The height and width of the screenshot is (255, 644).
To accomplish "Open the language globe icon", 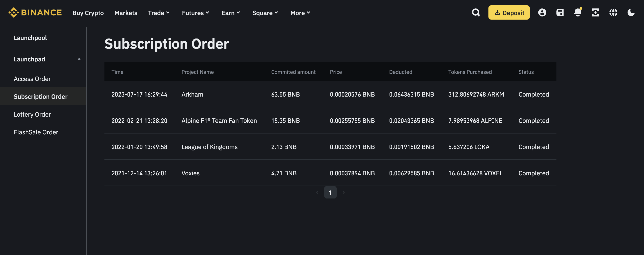I will click(613, 12).
